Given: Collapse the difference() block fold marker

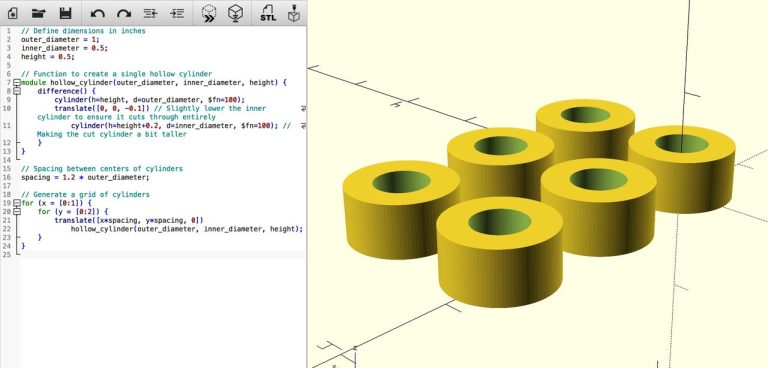Looking at the screenshot, I should coord(17,91).
